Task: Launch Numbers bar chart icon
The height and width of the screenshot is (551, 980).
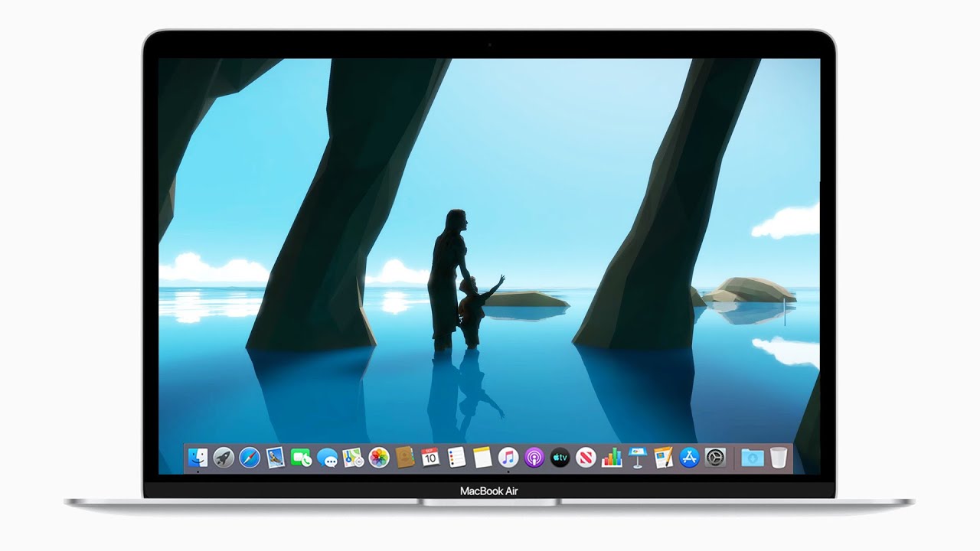Action: (612, 458)
